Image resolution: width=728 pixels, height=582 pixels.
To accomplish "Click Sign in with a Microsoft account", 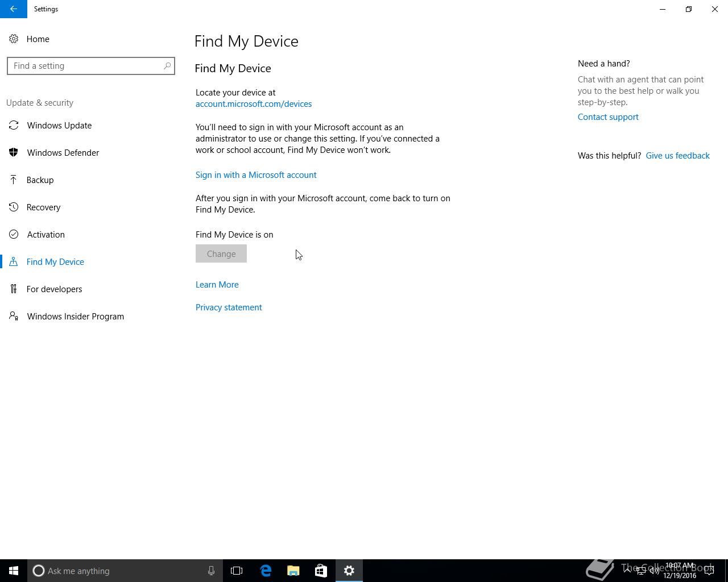I will pyautogui.click(x=256, y=175).
